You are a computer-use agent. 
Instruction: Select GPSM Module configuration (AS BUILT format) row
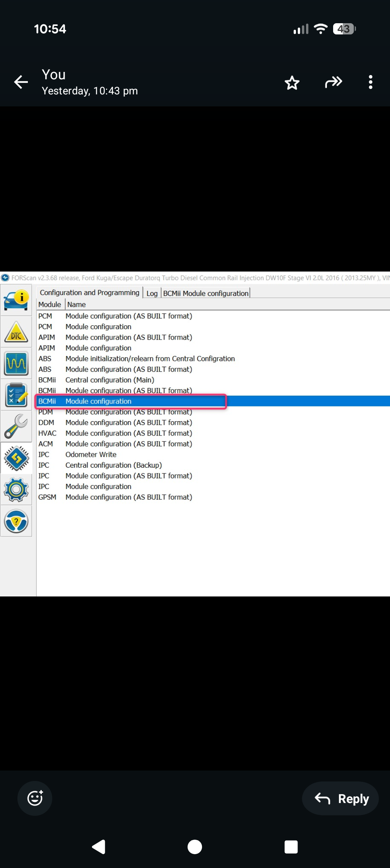click(x=213, y=497)
